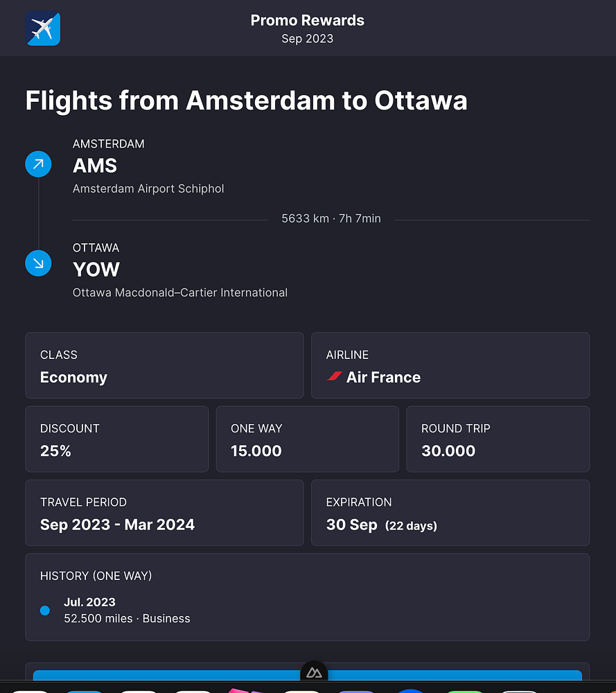Open the Promo Rewards header title
Image resolution: width=616 pixels, height=693 pixels.
click(x=307, y=21)
